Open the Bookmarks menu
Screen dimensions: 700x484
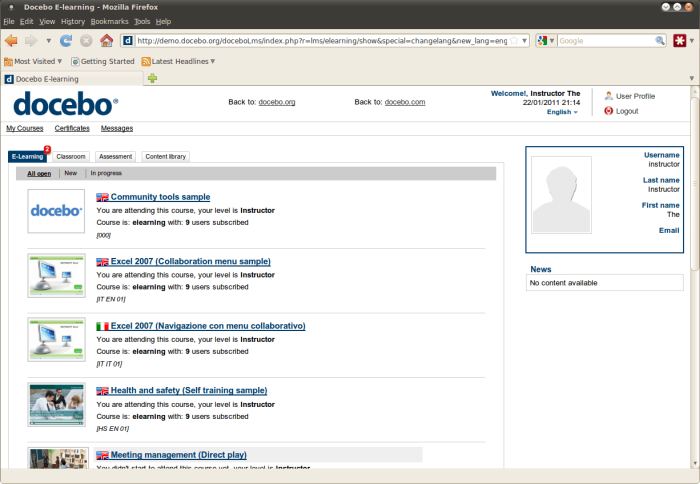coord(109,21)
